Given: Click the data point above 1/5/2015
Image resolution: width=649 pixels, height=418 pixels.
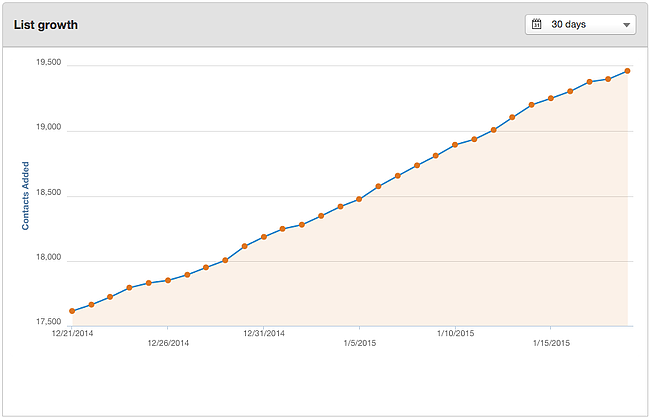Looking at the screenshot, I should [x=359, y=199].
